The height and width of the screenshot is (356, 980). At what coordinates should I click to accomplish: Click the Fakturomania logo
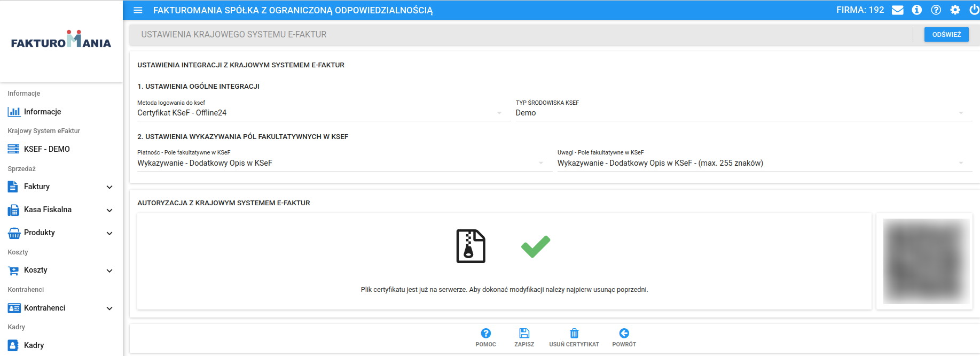pyautogui.click(x=61, y=40)
